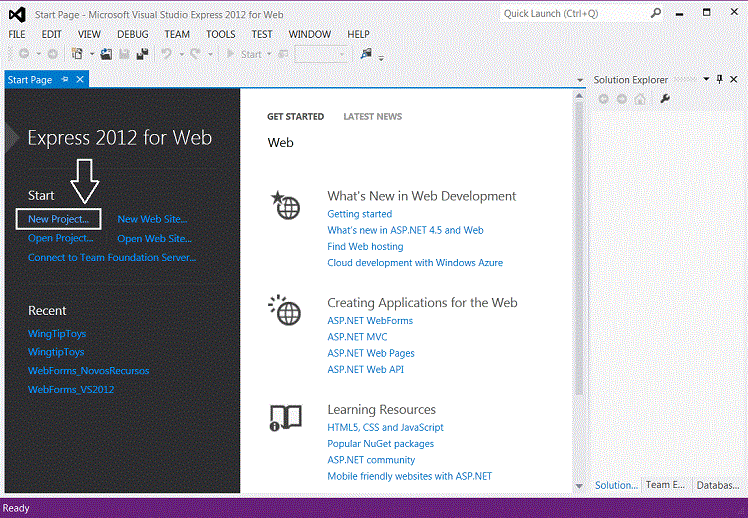This screenshot has width=748, height=518.
Task: Open the ASP.NET MVC link
Action: (x=357, y=337)
